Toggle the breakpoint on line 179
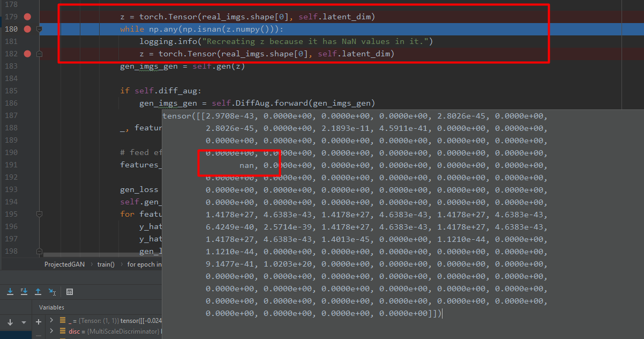Viewport: 644px width, 339px height. [27, 17]
